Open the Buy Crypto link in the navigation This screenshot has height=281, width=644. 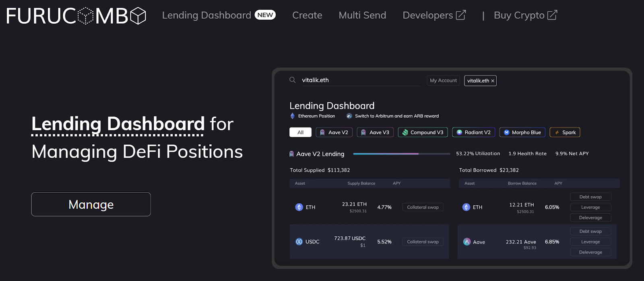[x=526, y=15]
